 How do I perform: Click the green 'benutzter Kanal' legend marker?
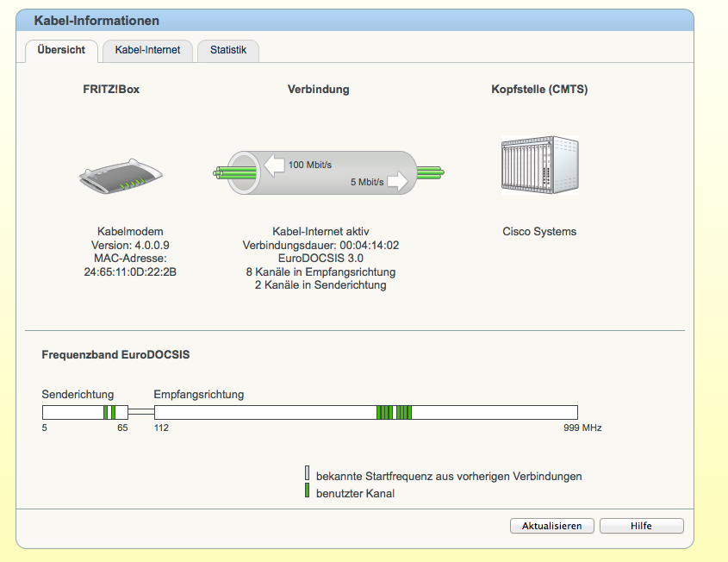point(307,492)
